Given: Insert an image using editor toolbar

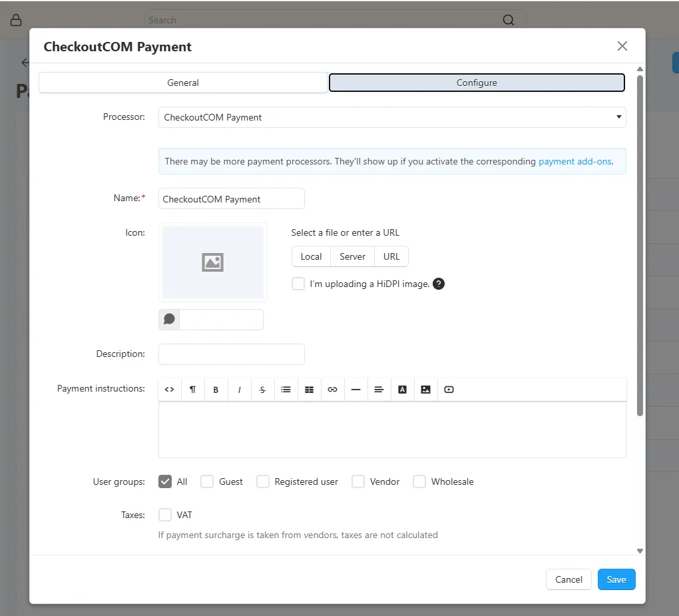Looking at the screenshot, I should (x=425, y=390).
